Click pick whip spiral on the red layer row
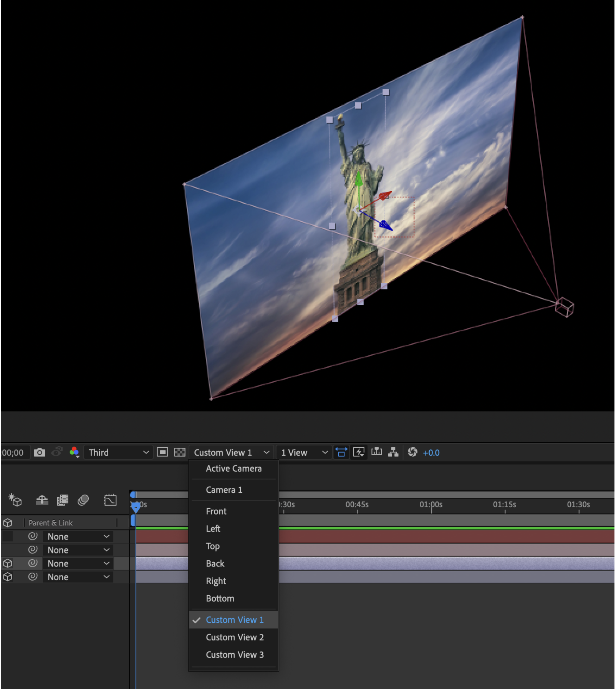The width and height of the screenshot is (616, 691). point(33,536)
